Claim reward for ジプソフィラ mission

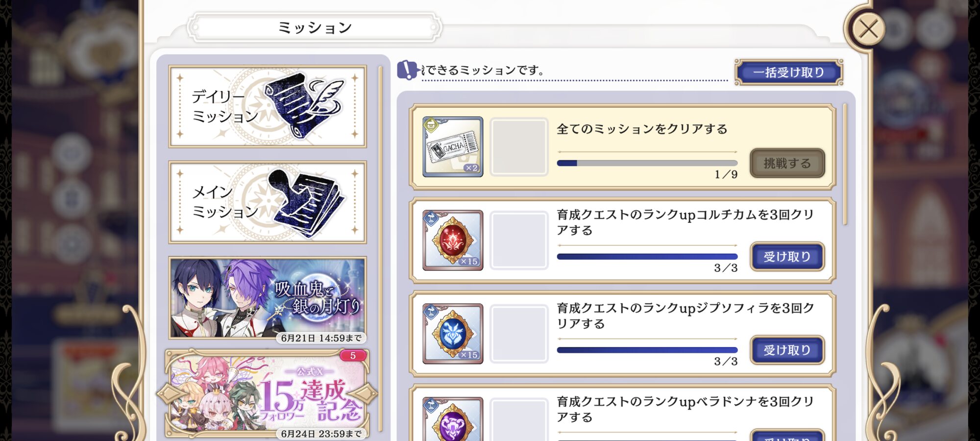point(787,350)
